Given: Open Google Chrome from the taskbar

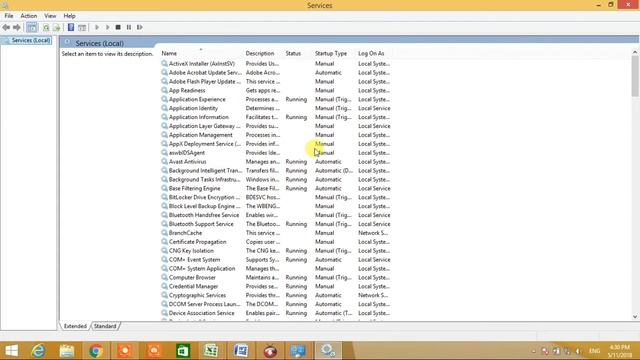Looking at the screenshot, I should pyautogui.click(x=96, y=351).
